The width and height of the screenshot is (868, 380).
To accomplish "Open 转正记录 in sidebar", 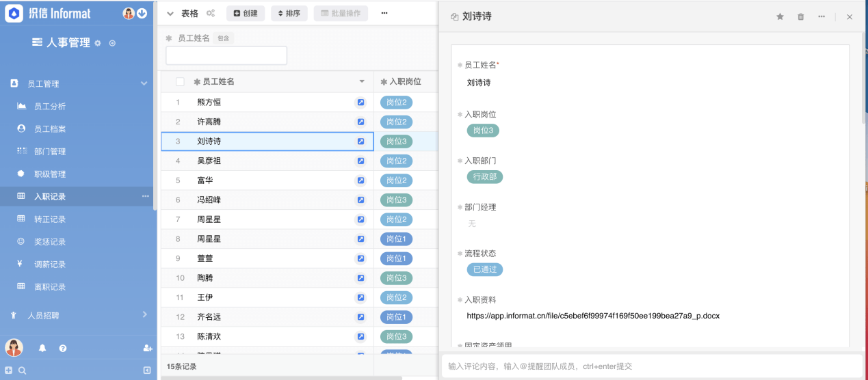I will tap(50, 219).
